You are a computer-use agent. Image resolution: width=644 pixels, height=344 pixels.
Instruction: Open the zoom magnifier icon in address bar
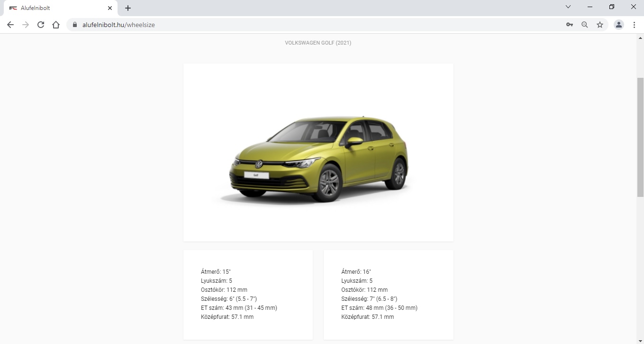[585, 25]
